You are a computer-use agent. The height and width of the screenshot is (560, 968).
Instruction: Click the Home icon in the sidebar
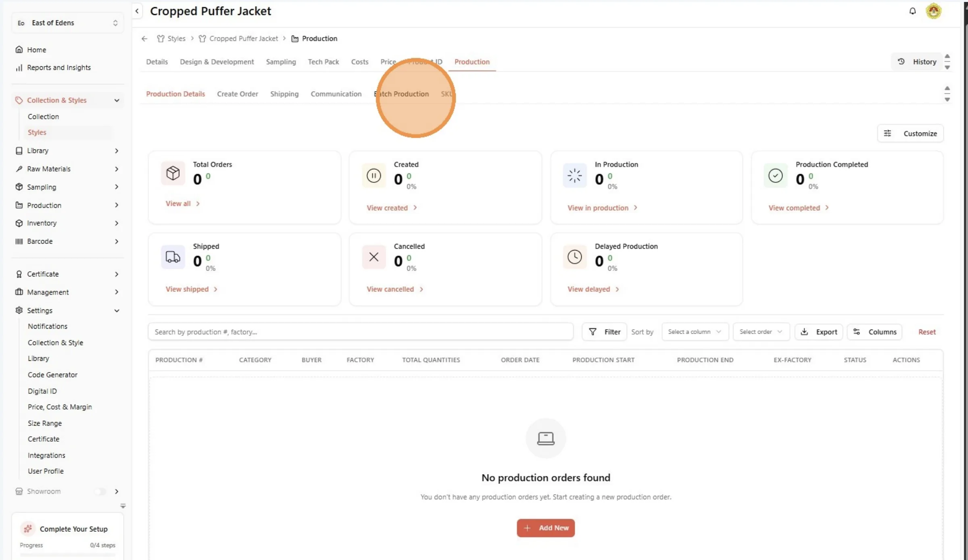click(19, 50)
